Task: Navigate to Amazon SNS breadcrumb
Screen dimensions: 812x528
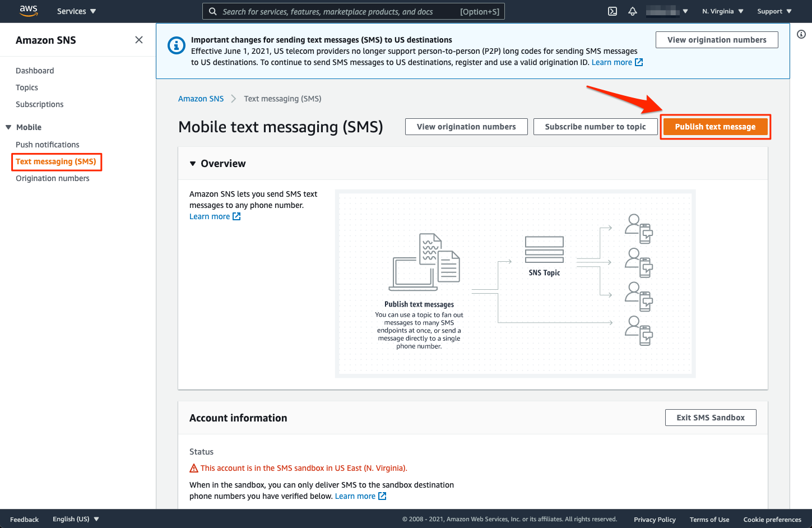Action: pos(201,99)
